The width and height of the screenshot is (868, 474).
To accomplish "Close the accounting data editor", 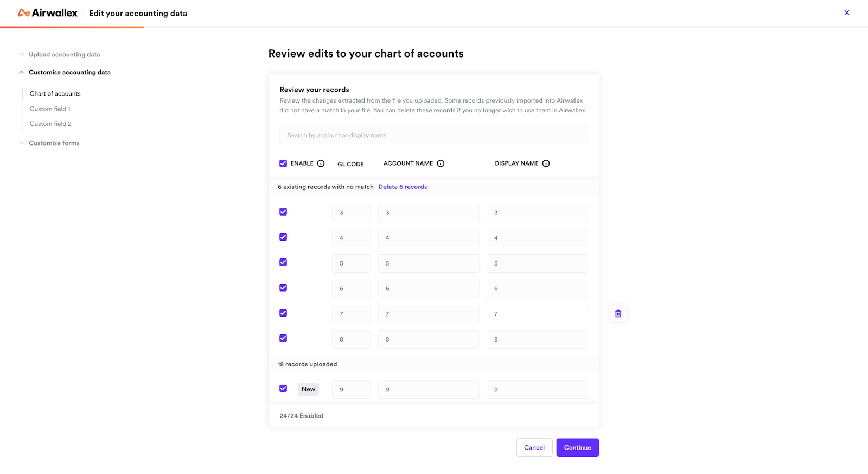I will click(847, 12).
